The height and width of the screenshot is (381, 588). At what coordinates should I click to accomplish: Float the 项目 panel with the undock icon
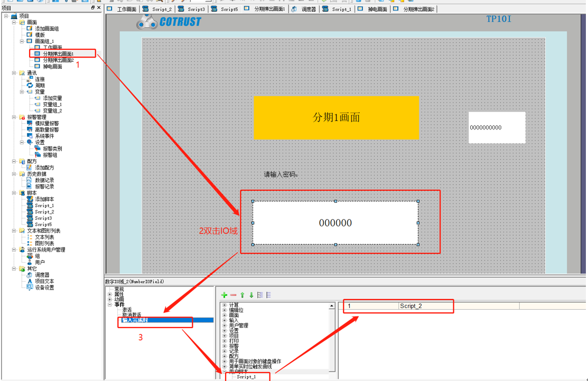[93, 7]
